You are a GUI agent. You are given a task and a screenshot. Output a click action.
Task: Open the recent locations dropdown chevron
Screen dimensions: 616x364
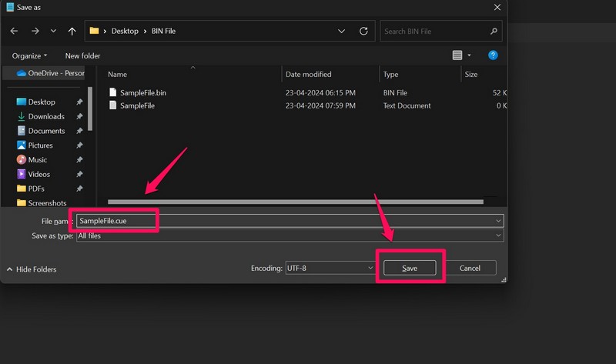[x=53, y=32]
